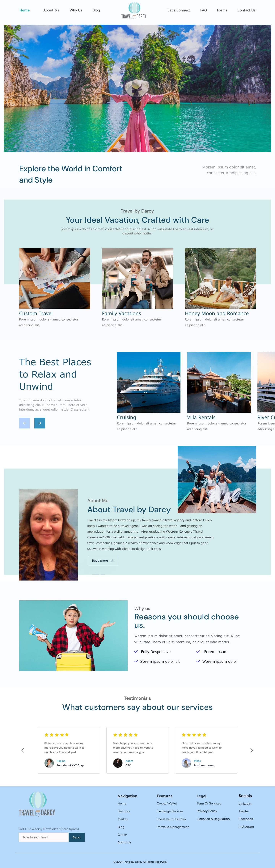The width and height of the screenshot is (275, 868).
Task: Click Miles's avatar in testimonials
Action: (x=186, y=763)
